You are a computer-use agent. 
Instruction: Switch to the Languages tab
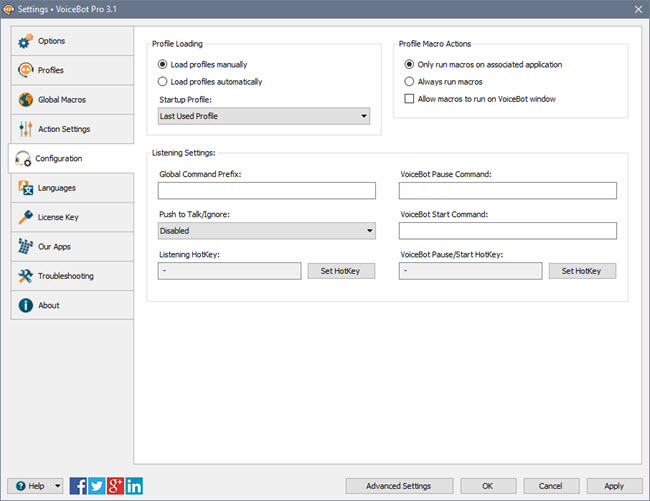click(72, 188)
